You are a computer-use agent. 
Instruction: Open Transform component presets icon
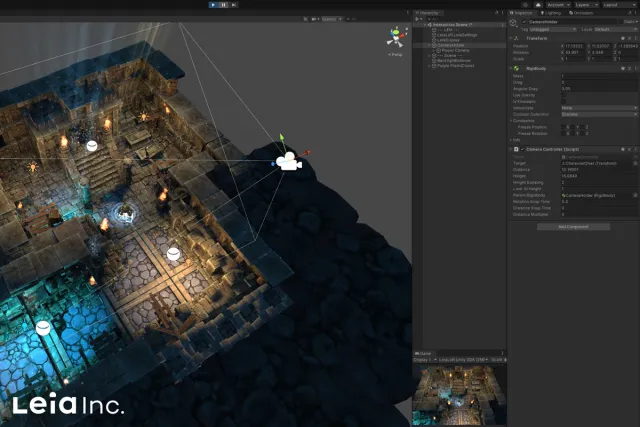click(x=629, y=38)
